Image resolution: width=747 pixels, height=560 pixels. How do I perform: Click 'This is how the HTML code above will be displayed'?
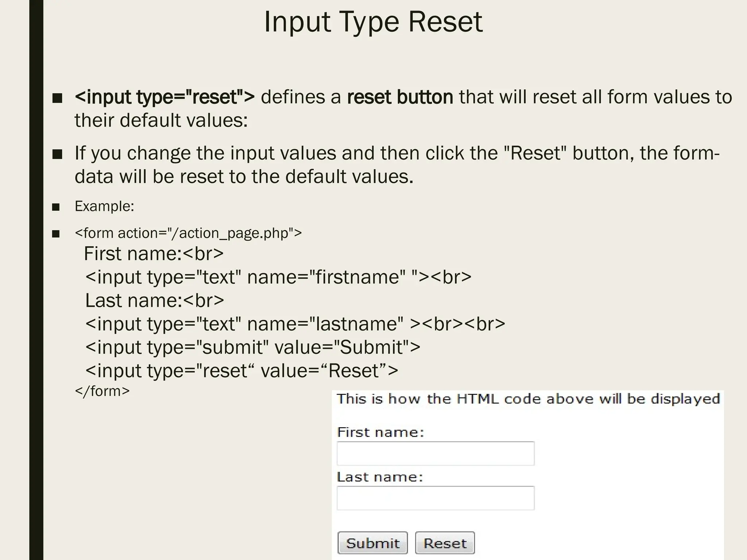click(x=528, y=399)
